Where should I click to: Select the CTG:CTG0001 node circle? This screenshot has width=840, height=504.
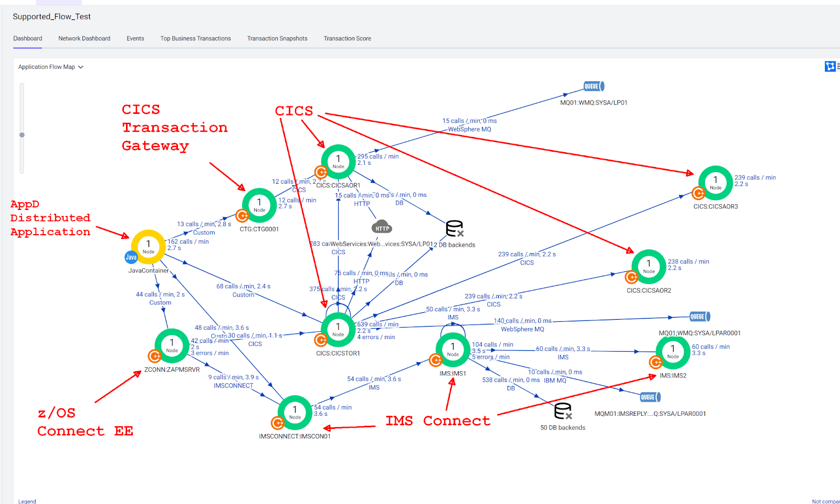click(259, 205)
